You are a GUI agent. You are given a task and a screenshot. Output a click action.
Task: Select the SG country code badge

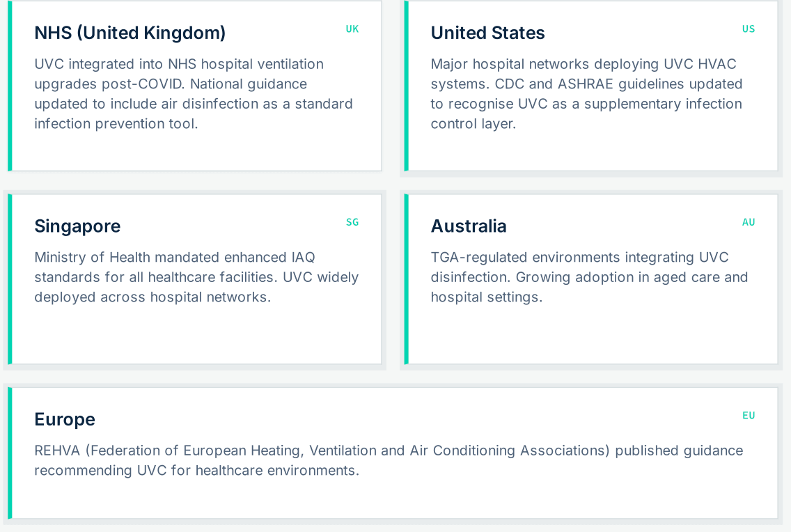pos(352,222)
